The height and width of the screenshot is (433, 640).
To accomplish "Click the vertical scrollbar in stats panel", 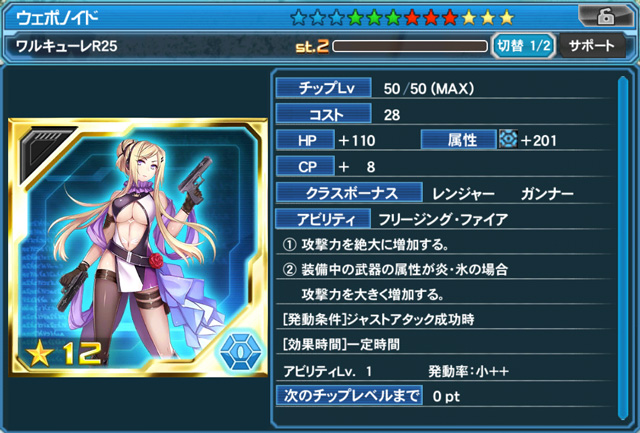I will click(x=622, y=248).
